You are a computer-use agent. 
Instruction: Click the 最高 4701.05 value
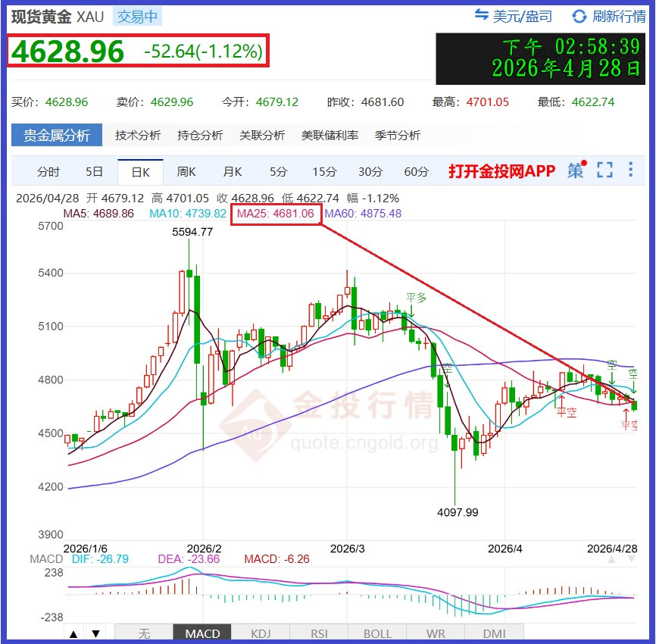pos(487,102)
